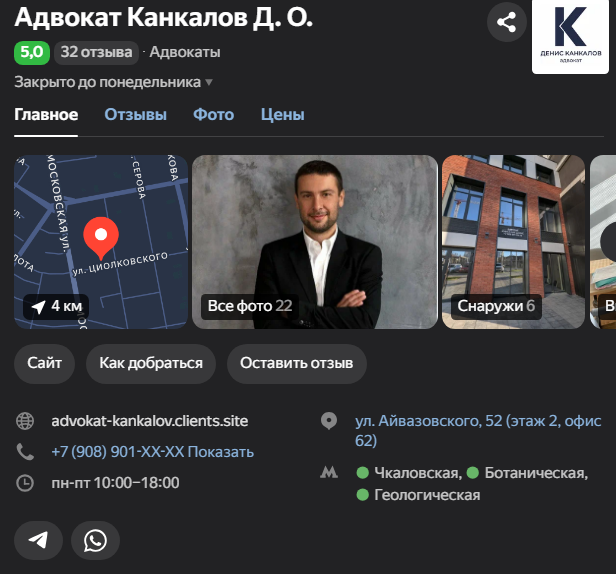Switch to the Отзывы tab
This screenshot has width=616, height=574.
(135, 115)
